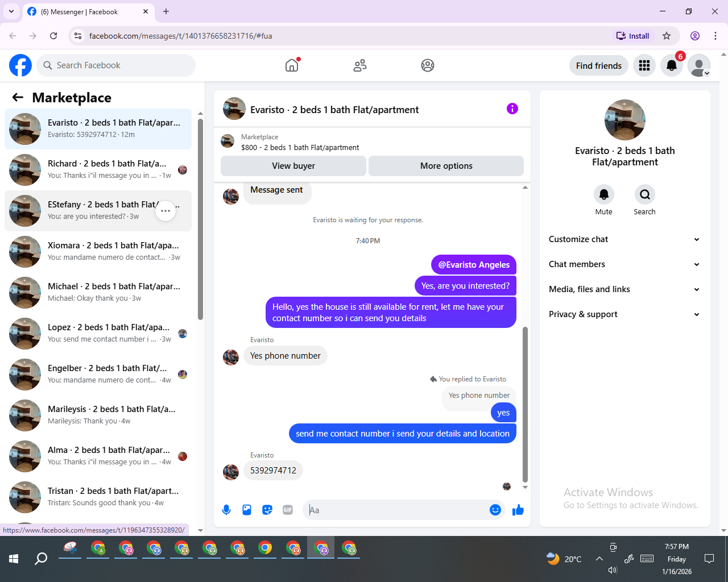Screen dimensions: 728x582
Task: Click the '@Evaristo Angeles' mention
Action: pos(474,265)
